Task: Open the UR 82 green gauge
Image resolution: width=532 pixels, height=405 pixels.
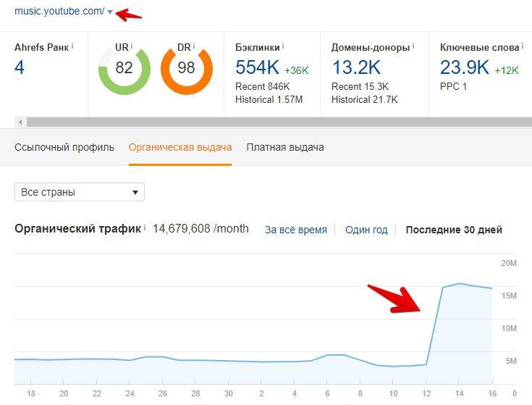Action: (124, 68)
